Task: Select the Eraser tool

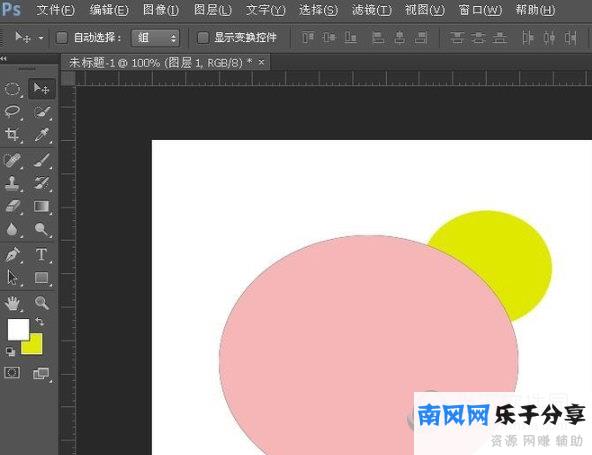Action: [x=12, y=206]
